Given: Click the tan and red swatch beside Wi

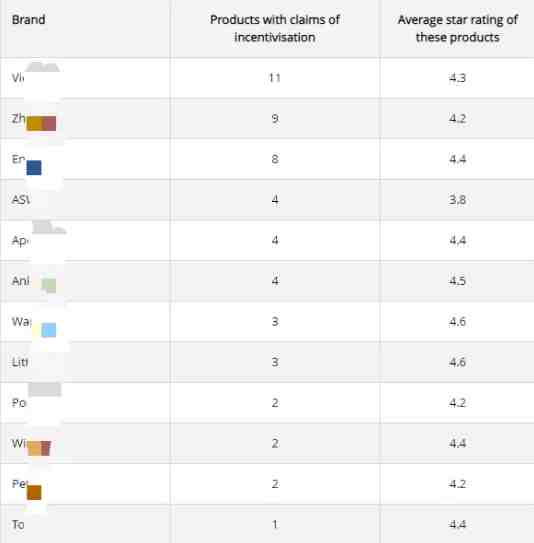Looking at the screenshot, I should tap(39, 448).
